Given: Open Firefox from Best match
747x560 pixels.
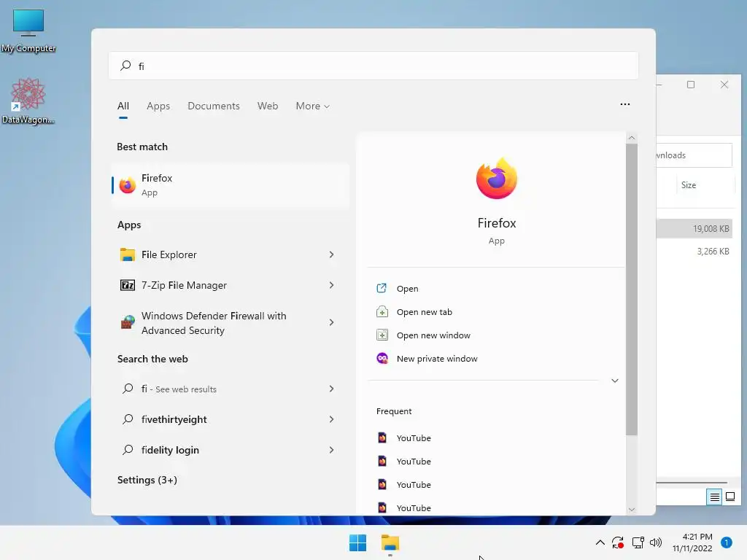Looking at the screenshot, I should (231, 184).
